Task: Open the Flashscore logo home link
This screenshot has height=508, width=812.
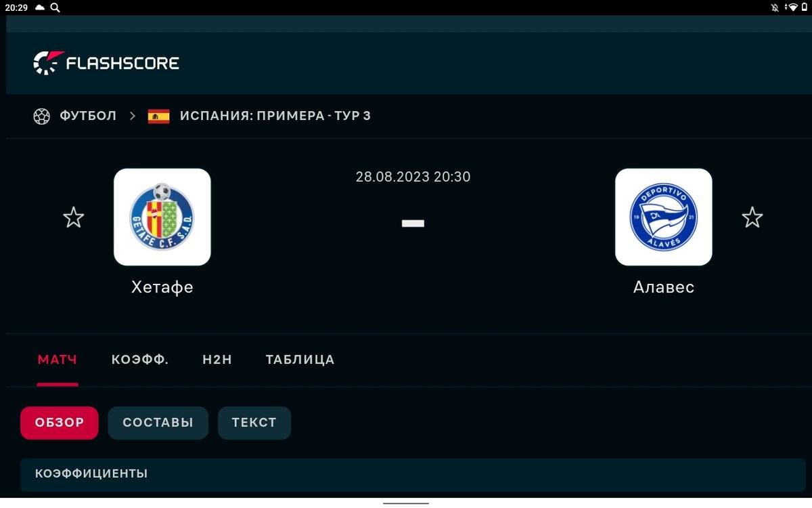Action: (x=106, y=63)
